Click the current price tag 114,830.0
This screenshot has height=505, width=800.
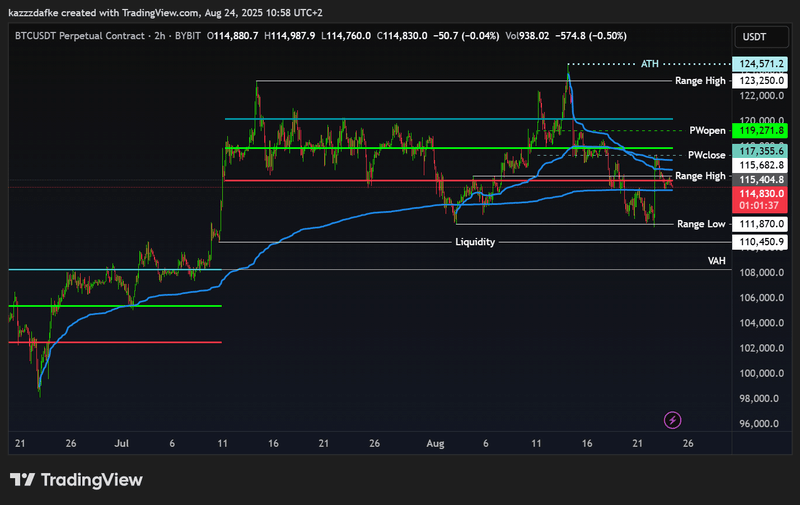(x=760, y=194)
